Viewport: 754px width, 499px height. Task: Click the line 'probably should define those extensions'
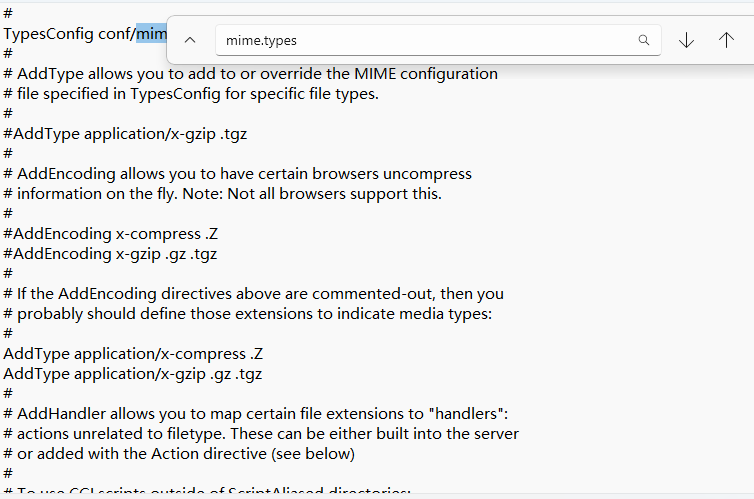248,314
